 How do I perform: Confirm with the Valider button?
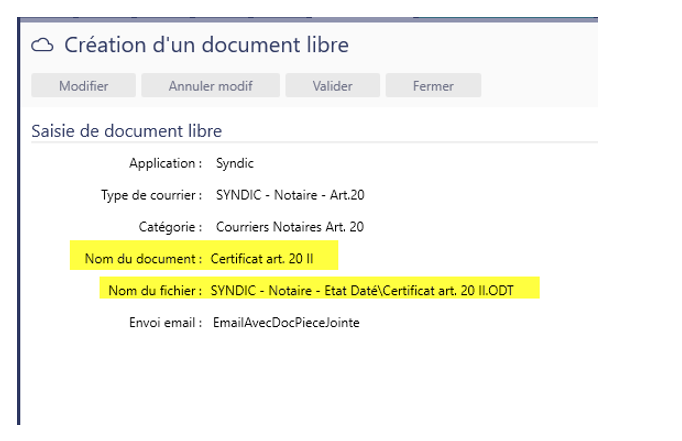click(332, 86)
